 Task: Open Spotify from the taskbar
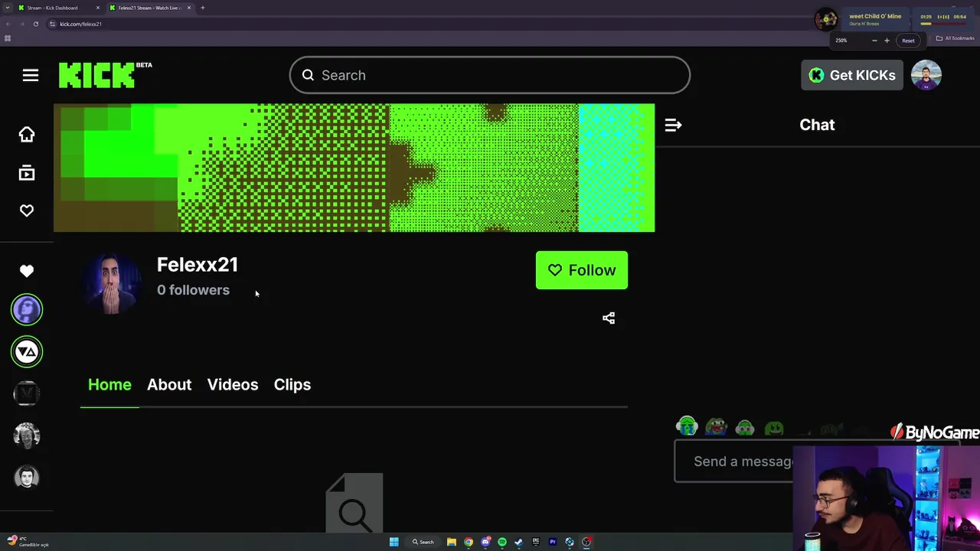(502, 542)
